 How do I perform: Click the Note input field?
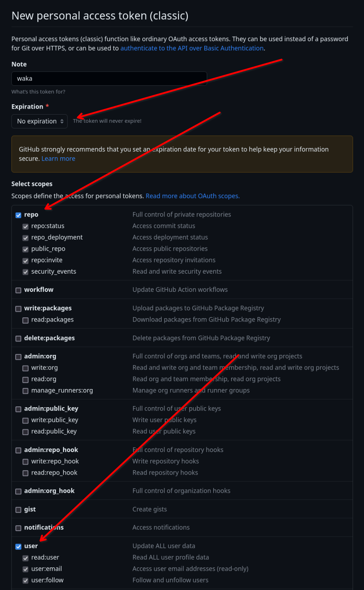[109, 79]
